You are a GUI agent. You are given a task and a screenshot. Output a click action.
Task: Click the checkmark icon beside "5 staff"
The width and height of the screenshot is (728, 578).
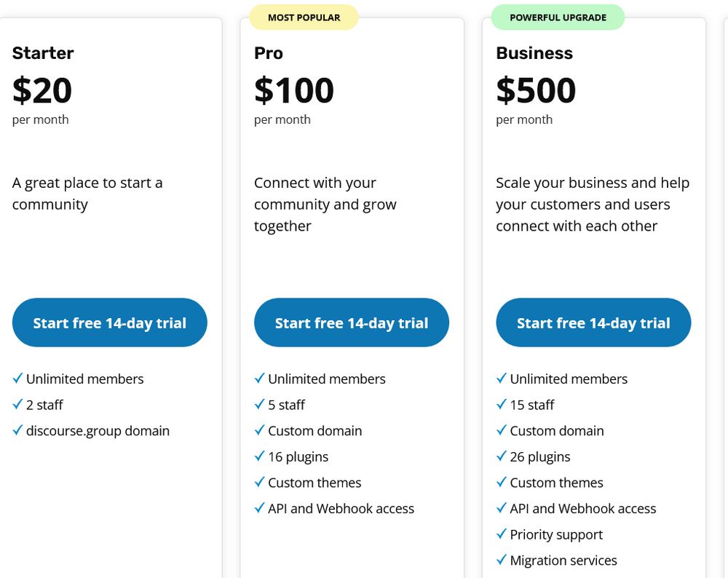(x=259, y=404)
